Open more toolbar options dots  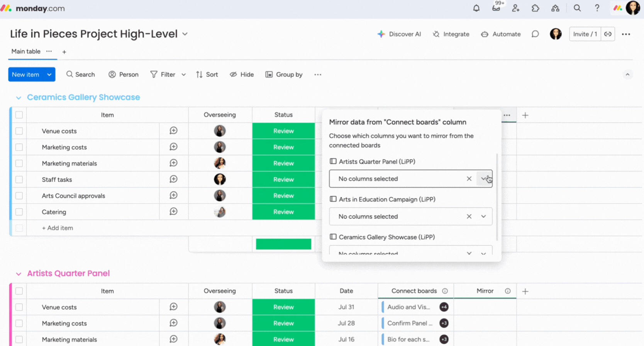318,75
